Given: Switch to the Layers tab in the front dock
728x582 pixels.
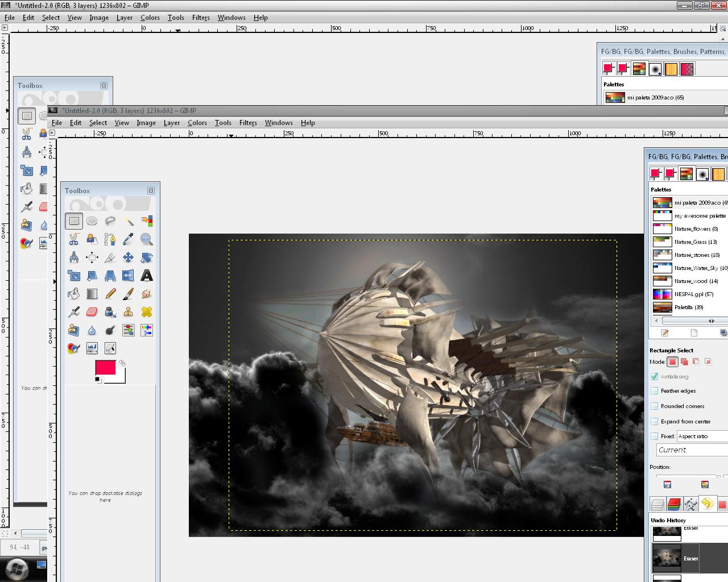Looking at the screenshot, I should tap(658, 504).
